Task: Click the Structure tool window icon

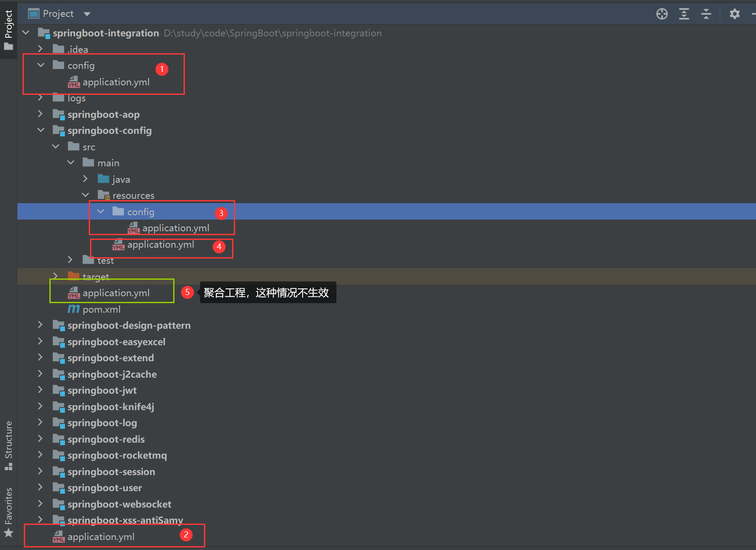Action: (8, 466)
